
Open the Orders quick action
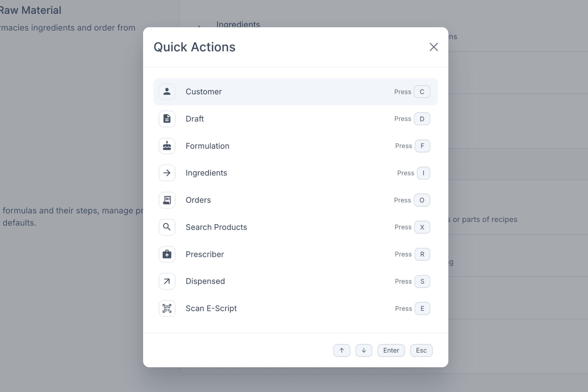click(x=296, y=200)
